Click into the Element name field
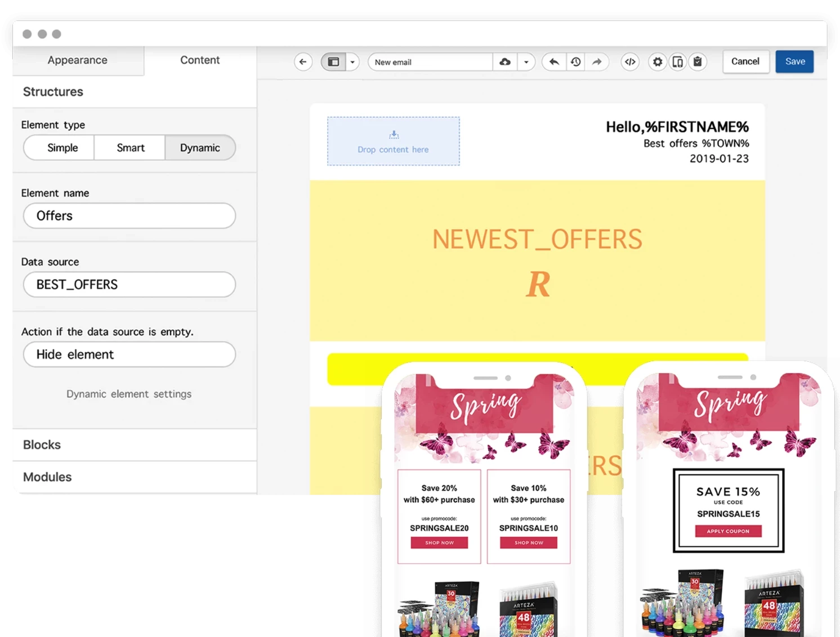 pyautogui.click(x=129, y=216)
